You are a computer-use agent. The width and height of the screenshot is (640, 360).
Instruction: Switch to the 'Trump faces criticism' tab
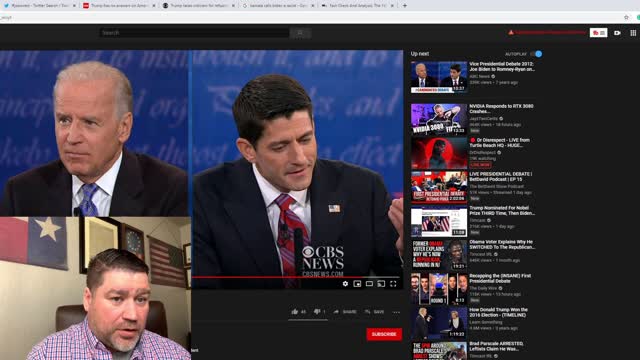pyautogui.click(x=198, y=6)
